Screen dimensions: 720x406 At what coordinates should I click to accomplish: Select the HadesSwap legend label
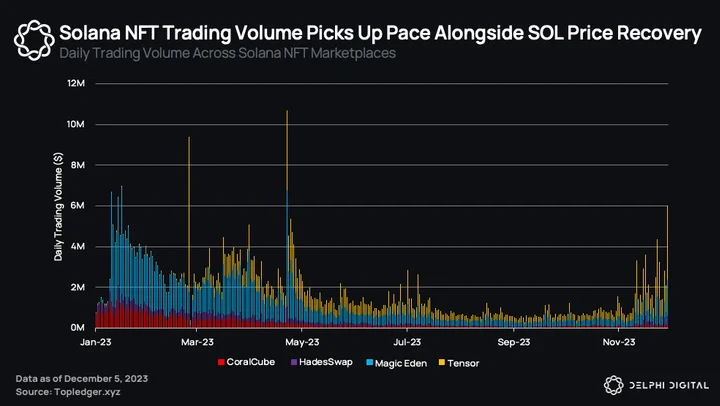[326, 362]
